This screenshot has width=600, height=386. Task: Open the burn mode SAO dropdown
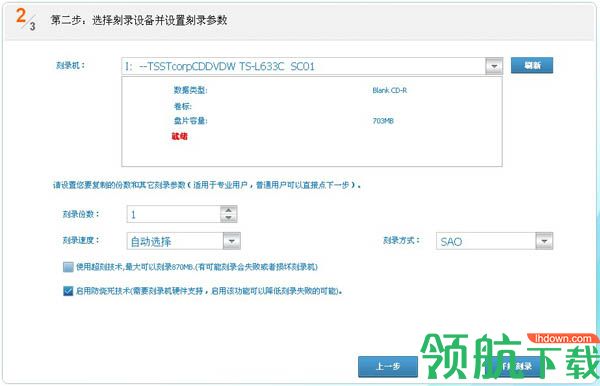(544, 241)
